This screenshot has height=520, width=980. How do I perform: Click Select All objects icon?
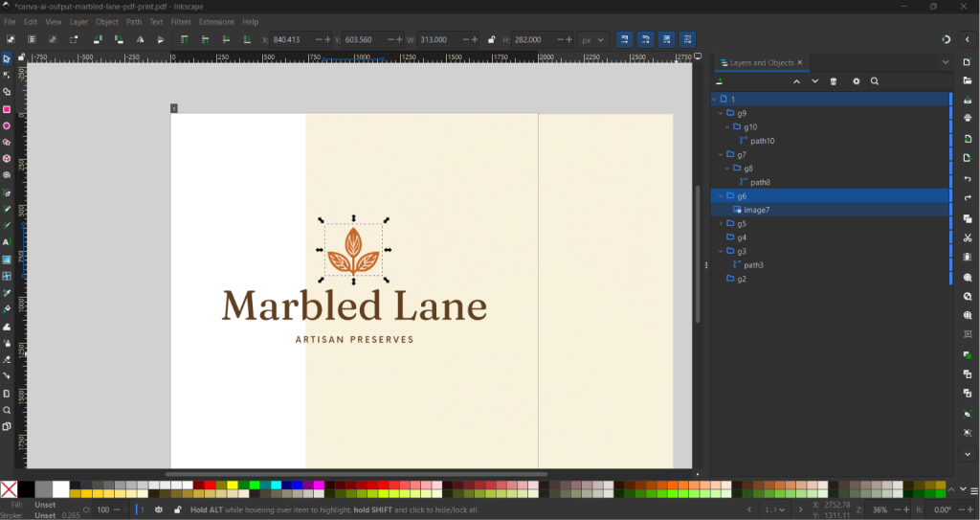click(11, 39)
